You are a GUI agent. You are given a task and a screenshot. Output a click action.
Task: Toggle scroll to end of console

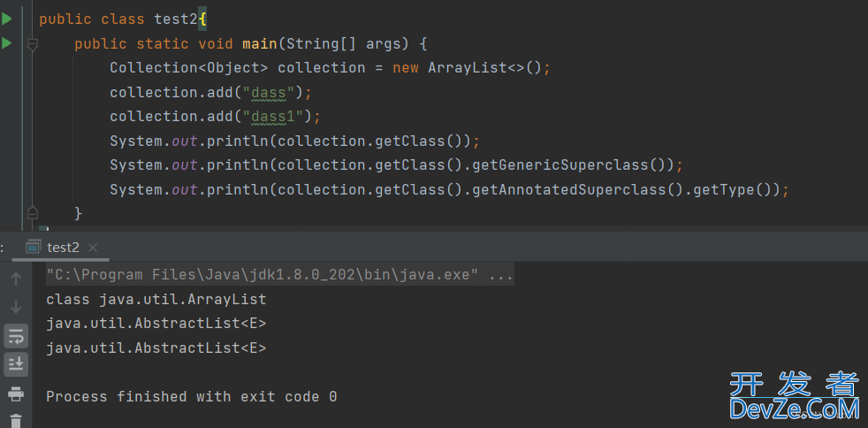[x=16, y=363]
